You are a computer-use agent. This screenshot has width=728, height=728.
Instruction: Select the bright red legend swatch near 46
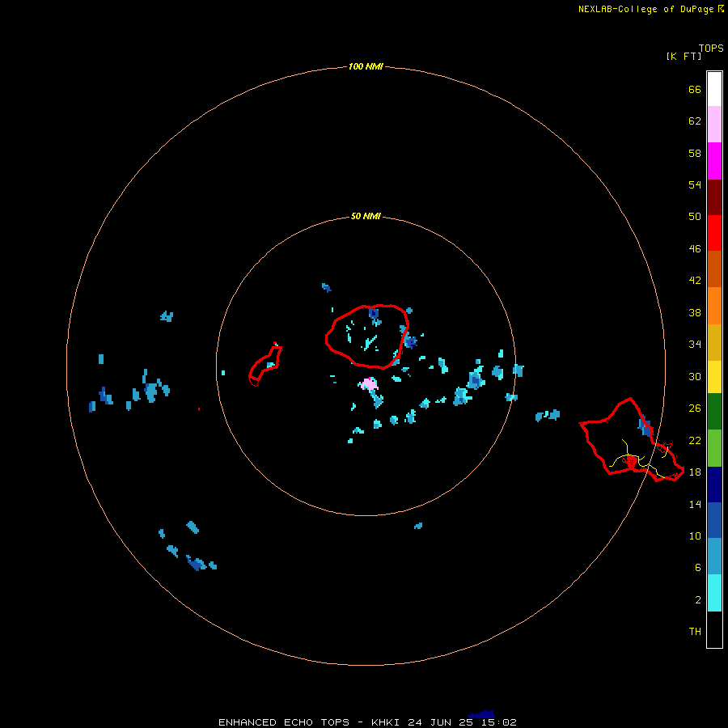714,233
